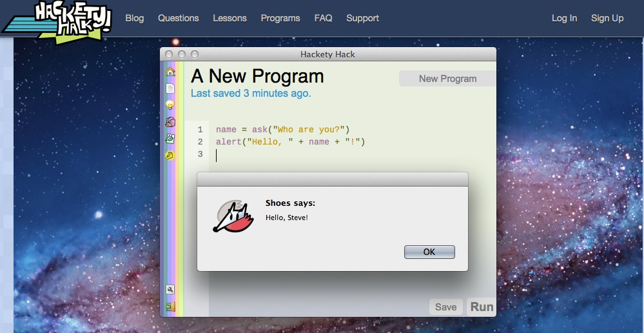
Task: Click code line 2 with alert call
Action: (x=290, y=142)
